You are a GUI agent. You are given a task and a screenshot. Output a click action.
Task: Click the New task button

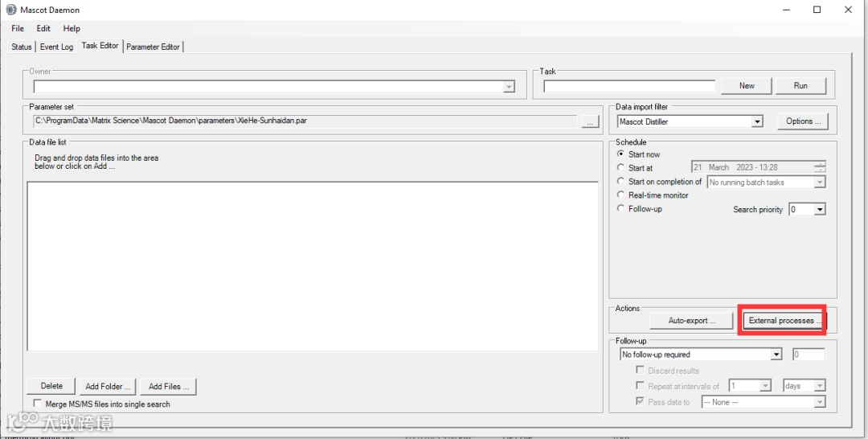tap(747, 86)
